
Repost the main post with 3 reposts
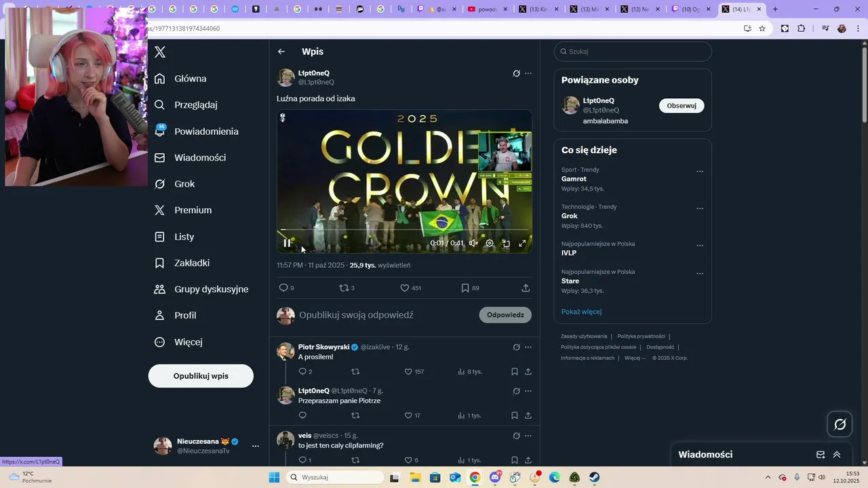click(347, 288)
